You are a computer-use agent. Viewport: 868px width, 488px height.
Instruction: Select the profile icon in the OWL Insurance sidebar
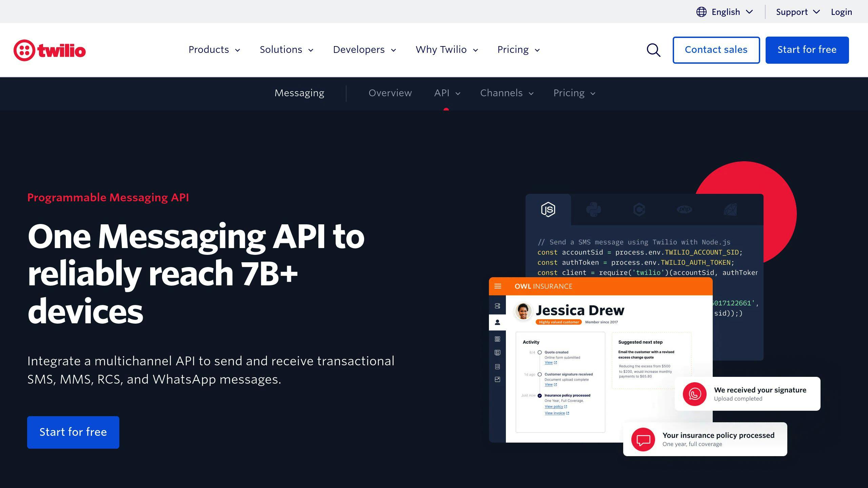click(x=497, y=322)
